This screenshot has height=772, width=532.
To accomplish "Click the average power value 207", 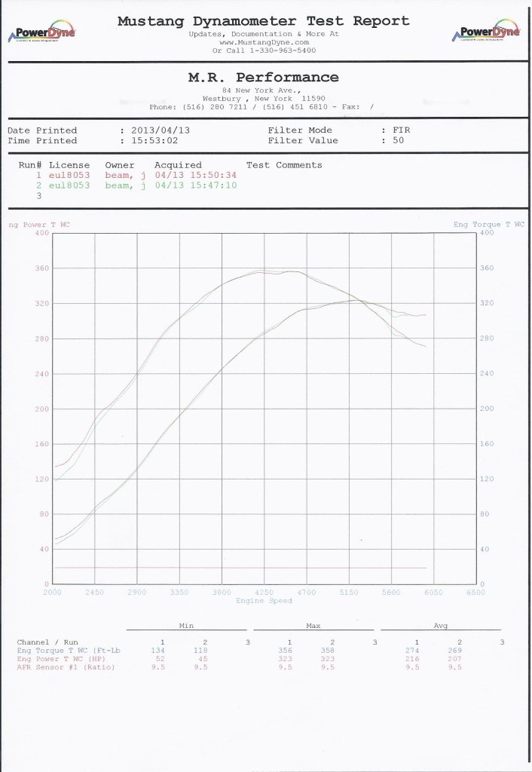I will coord(454,659).
